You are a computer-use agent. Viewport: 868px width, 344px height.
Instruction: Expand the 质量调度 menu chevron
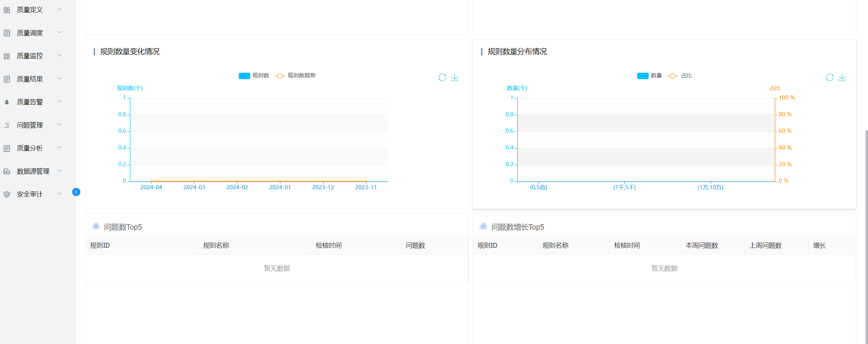[59, 32]
